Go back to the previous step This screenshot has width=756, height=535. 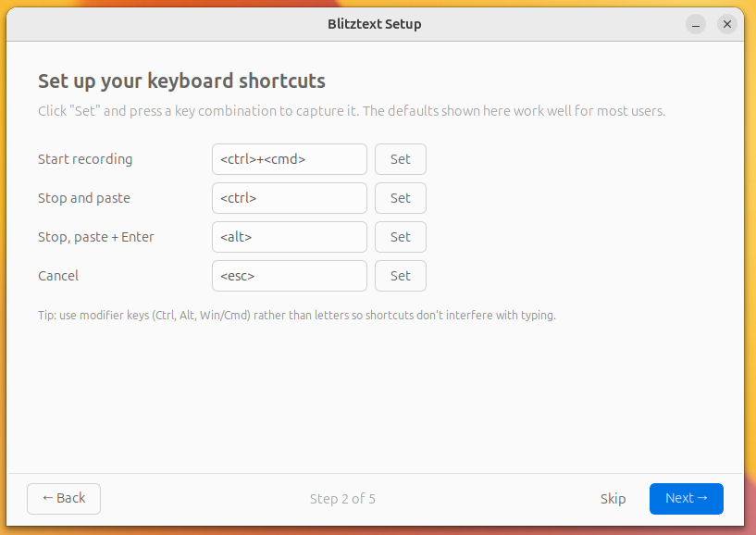(x=64, y=498)
